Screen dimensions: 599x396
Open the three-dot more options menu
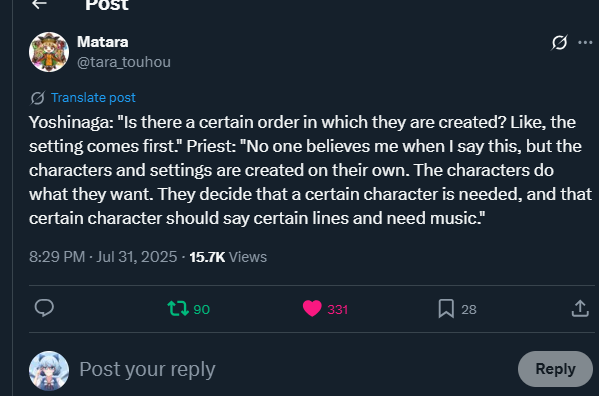[x=585, y=42]
